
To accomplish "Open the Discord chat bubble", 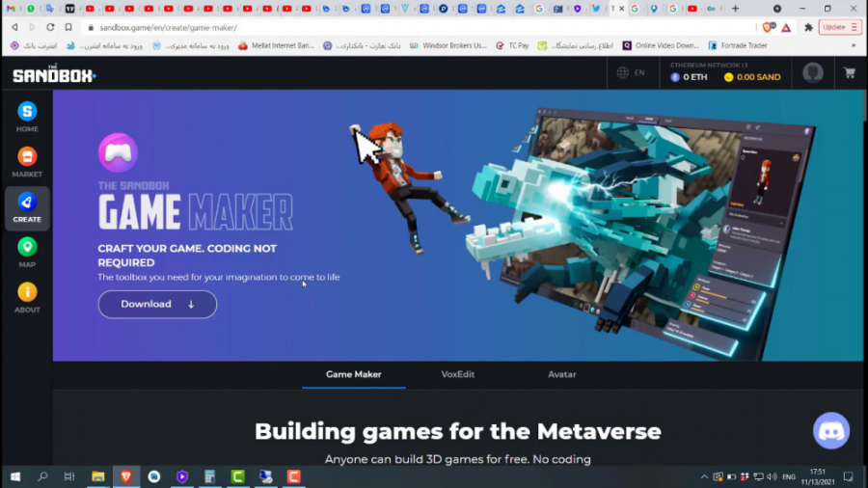I will (831, 430).
